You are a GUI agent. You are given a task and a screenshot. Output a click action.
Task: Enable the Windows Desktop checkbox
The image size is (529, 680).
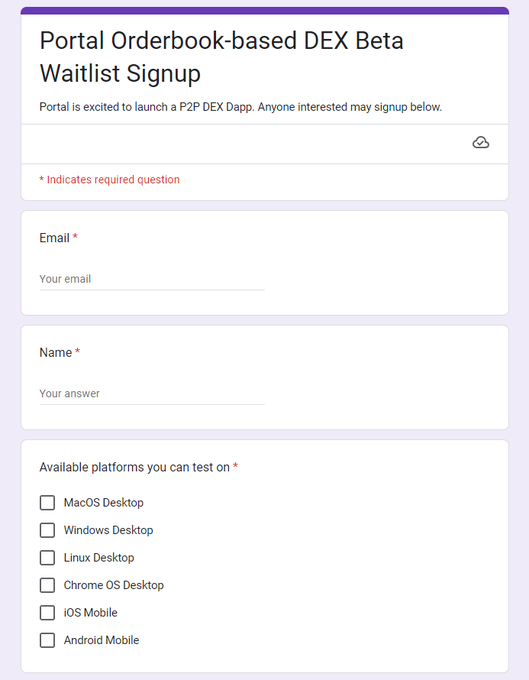point(47,530)
